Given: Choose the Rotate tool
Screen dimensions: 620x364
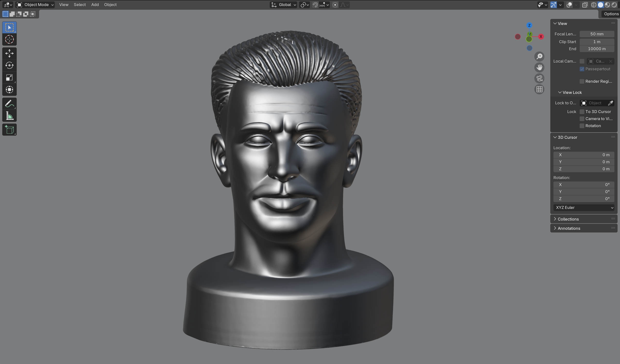Looking at the screenshot, I should coord(9,65).
